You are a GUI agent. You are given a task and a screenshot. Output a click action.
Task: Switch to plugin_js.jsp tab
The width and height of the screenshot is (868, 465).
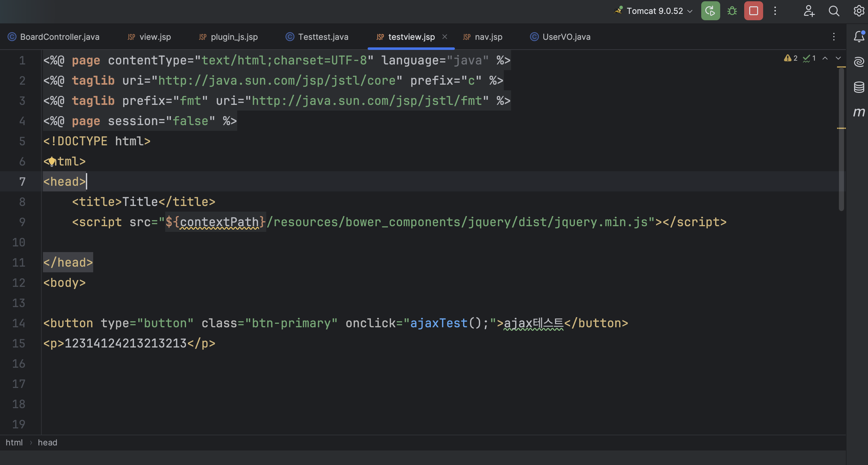pyautogui.click(x=228, y=37)
